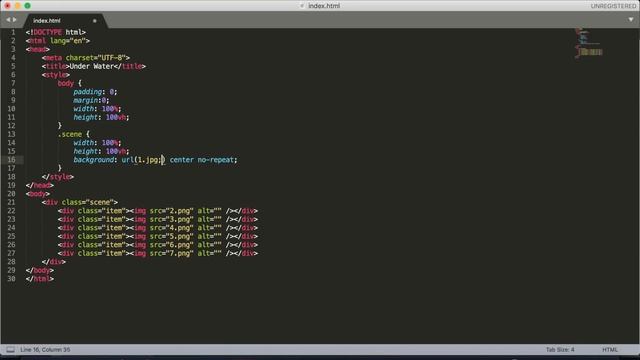Click the img src="2.png" line

click(158, 211)
